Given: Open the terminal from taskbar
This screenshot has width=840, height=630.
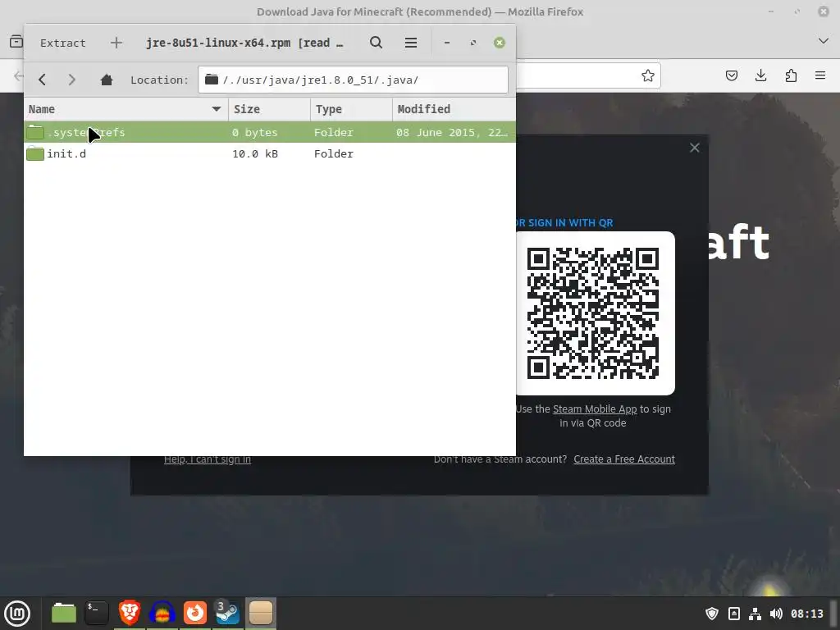Looking at the screenshot, I should [x=97, y=613].
